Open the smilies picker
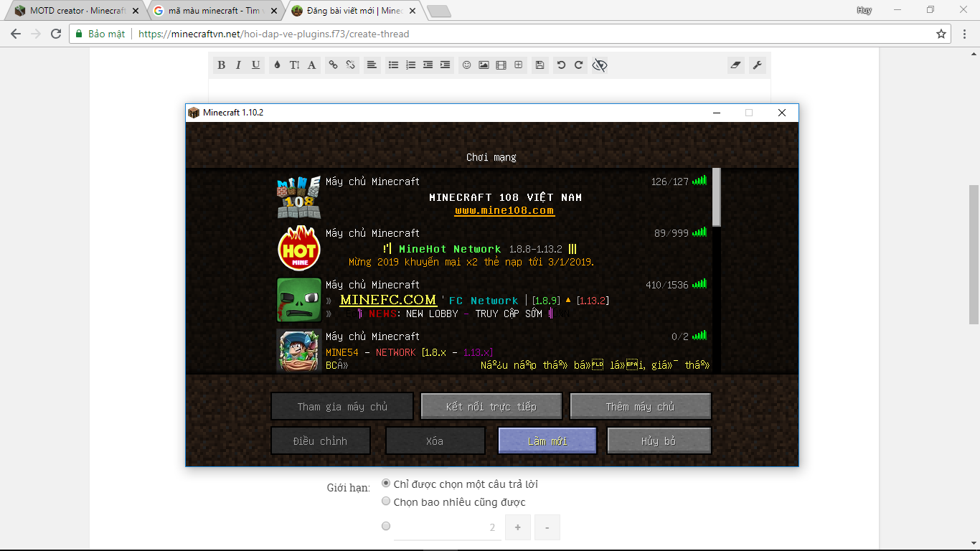 point(466,65)
